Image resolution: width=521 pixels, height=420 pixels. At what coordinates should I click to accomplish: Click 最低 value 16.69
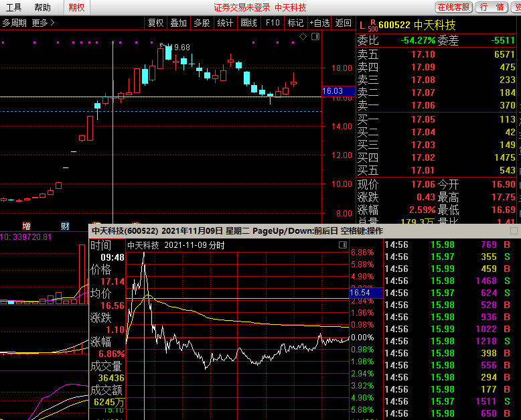pos(504,210)
